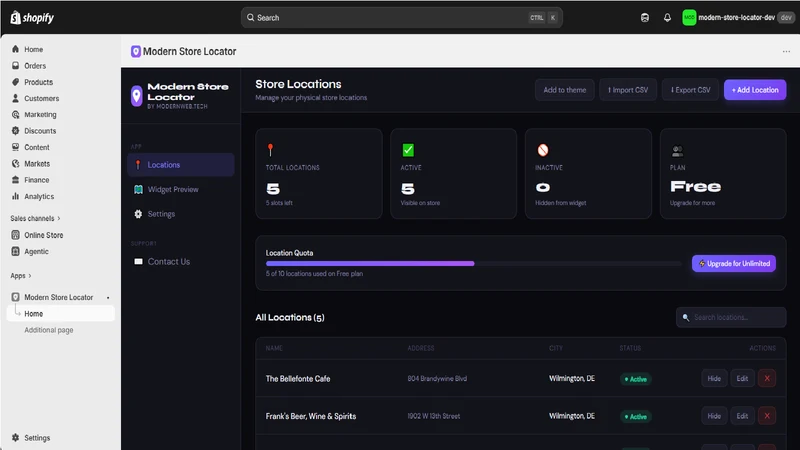Select Modern Store Locator app in sidebar
Viewport: 800px width, 450px height.
point(58,297)
